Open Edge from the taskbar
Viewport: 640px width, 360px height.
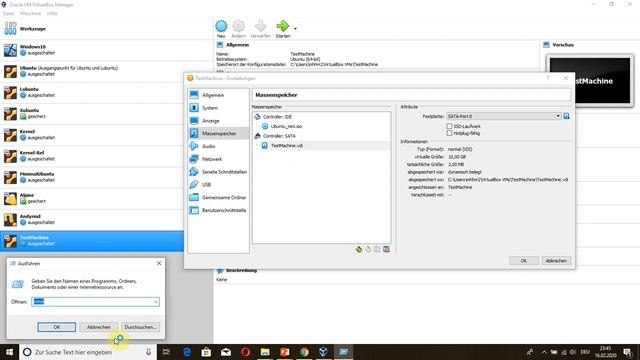187,352
